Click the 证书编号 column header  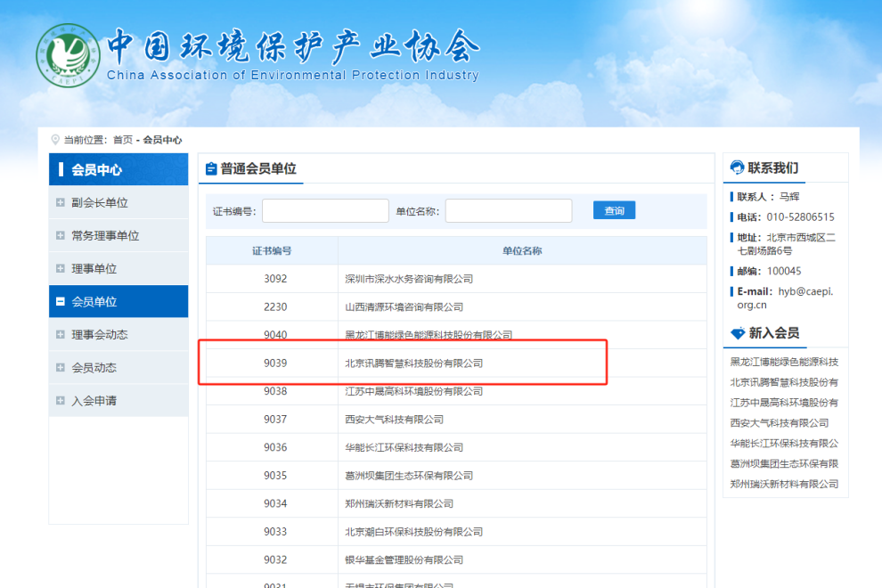(x=272, y=251)
